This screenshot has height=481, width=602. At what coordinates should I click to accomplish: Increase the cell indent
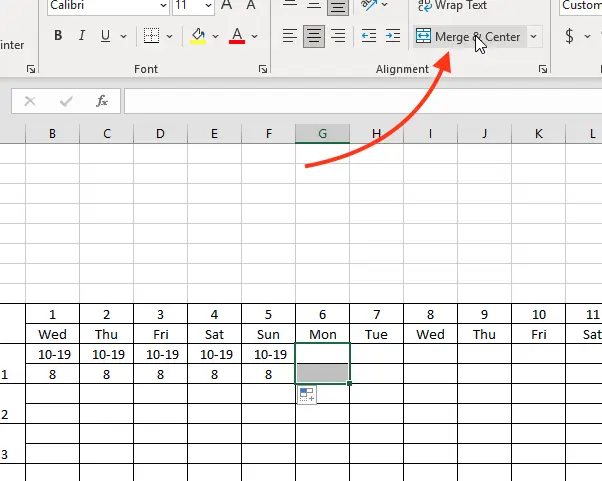click(x=392, y=37)
